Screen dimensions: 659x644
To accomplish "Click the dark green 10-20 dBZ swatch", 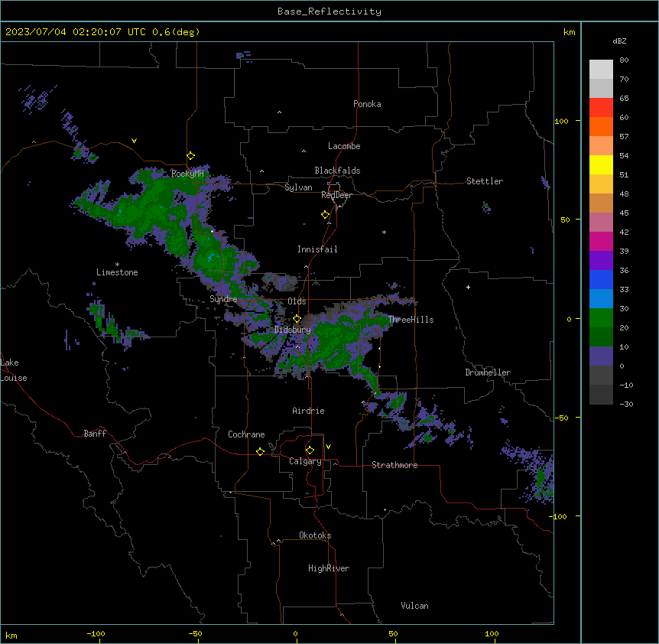I will point(601,337).
